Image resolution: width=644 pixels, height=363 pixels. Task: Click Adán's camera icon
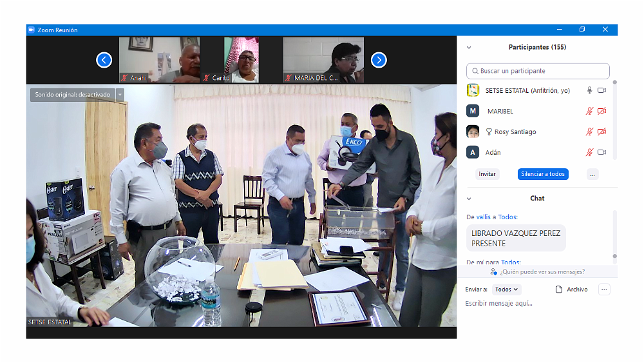pos(601,153)
